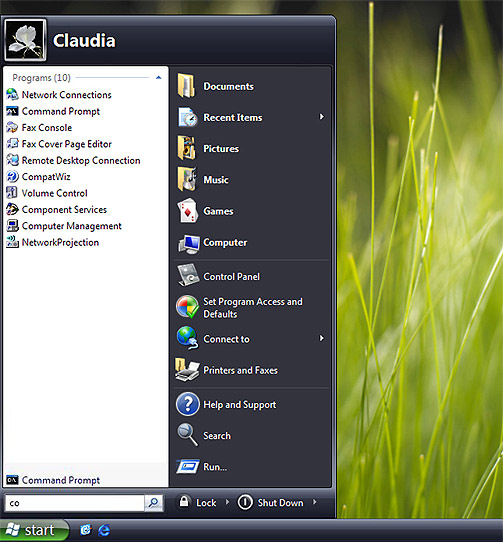The height and width of the screenshot is (542, 503).
Task: Click the padlock Lock icon
Action: (x=184, y=501)
